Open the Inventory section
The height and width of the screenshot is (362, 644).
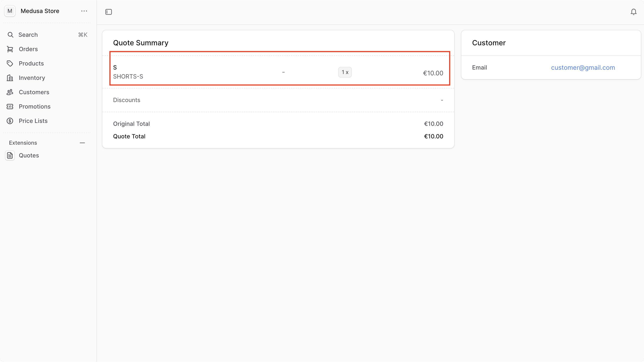[x=32, y=78]
